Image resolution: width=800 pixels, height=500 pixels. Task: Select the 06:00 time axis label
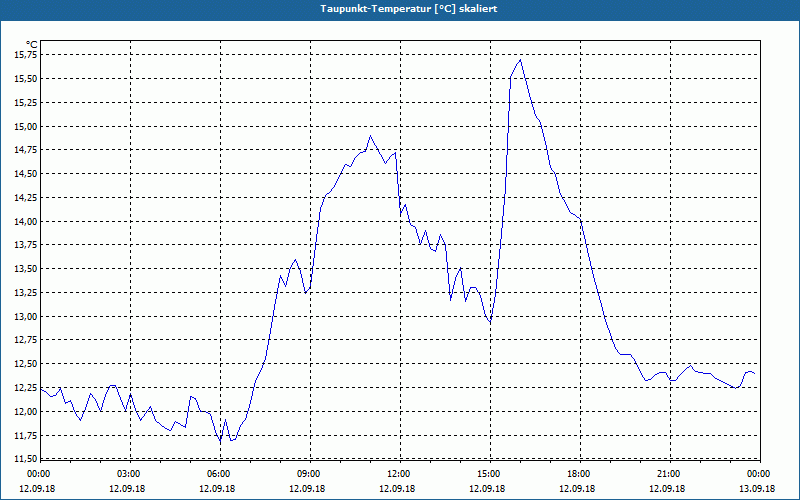pos(218,474)
